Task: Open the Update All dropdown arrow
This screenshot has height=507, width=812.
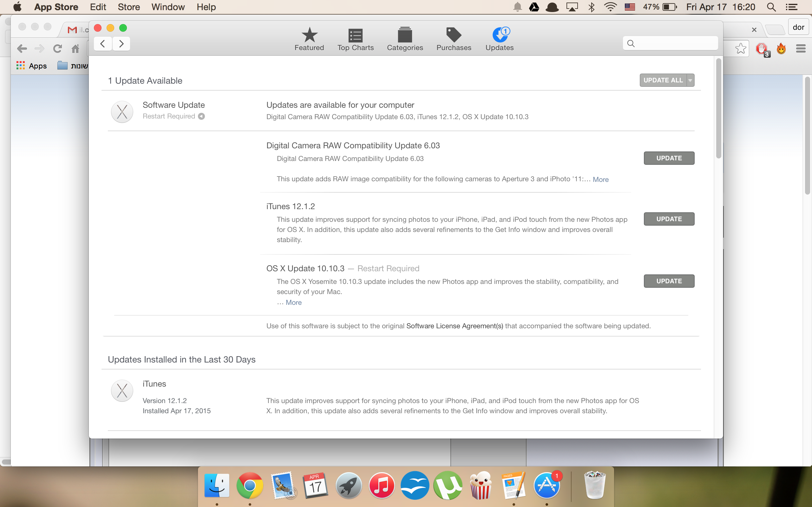Action: [690, 80]
